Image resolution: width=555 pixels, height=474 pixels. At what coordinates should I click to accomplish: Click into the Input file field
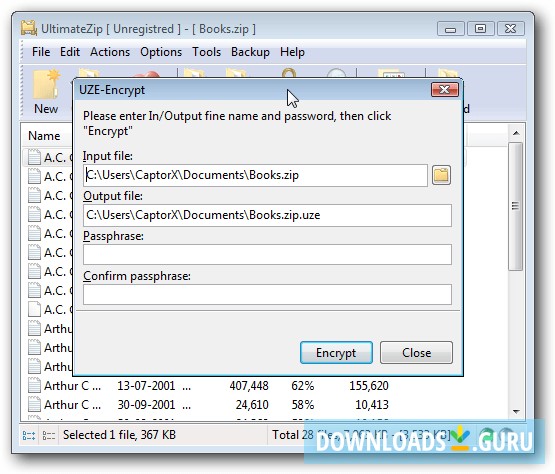click(x=255, y=175)
